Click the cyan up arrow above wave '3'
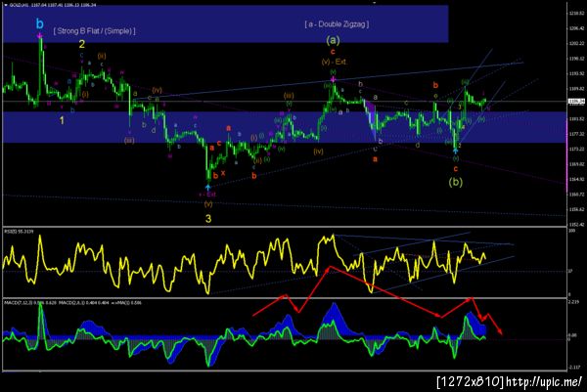 208,186
